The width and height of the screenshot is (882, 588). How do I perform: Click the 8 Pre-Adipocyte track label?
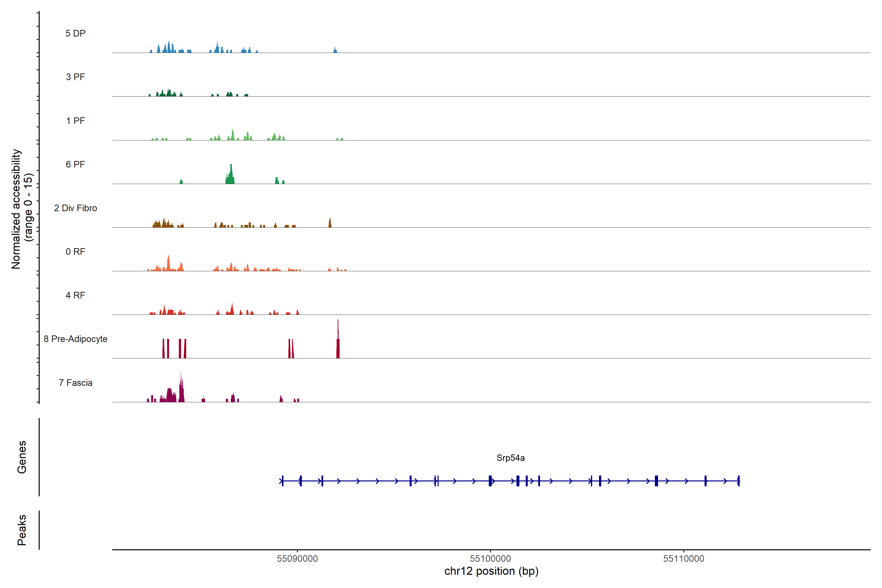75,339
